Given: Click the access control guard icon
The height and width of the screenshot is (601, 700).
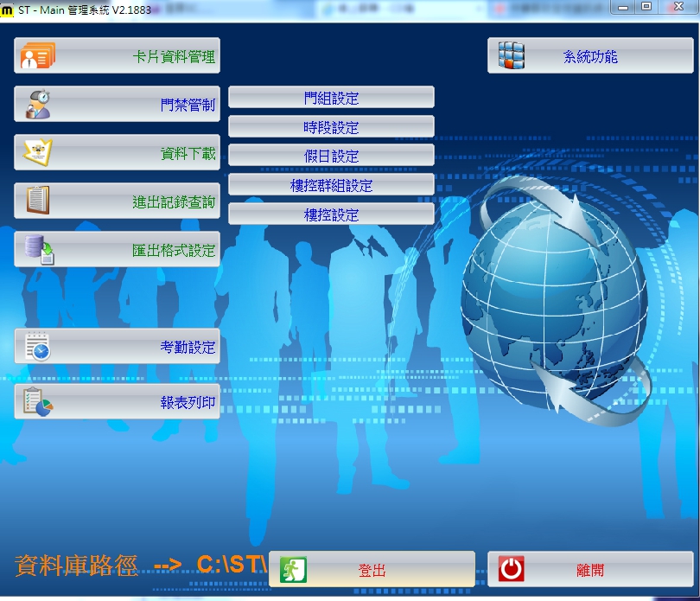Looking at the screenshot, I should tap(38, 105).
